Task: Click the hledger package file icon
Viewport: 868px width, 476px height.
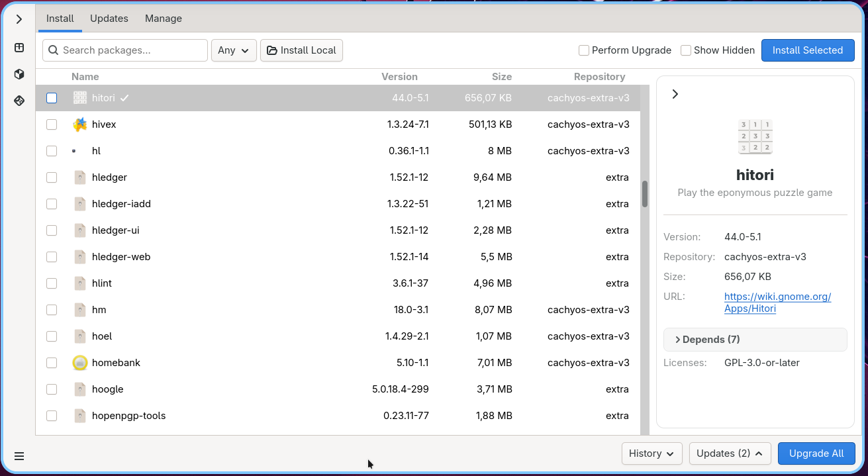Action: pos(80,177)
